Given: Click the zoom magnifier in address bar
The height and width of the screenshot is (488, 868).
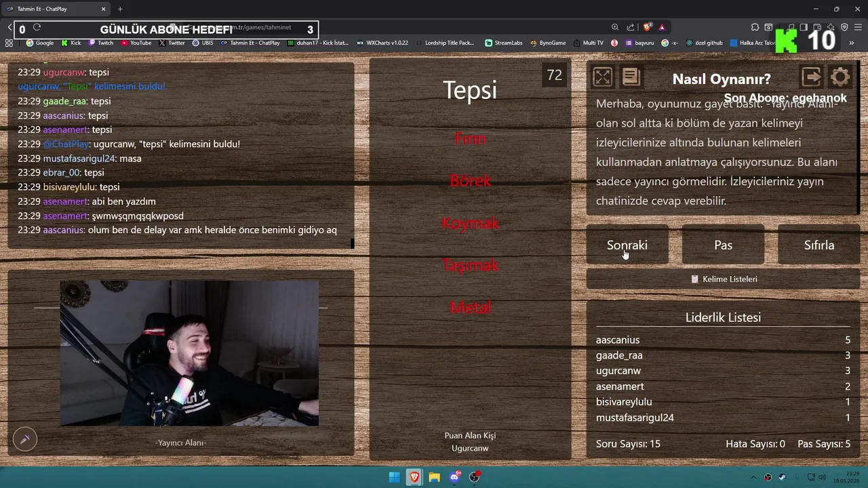Looking at the screenshot, I should pyautogui.click(x=615, y=27).
